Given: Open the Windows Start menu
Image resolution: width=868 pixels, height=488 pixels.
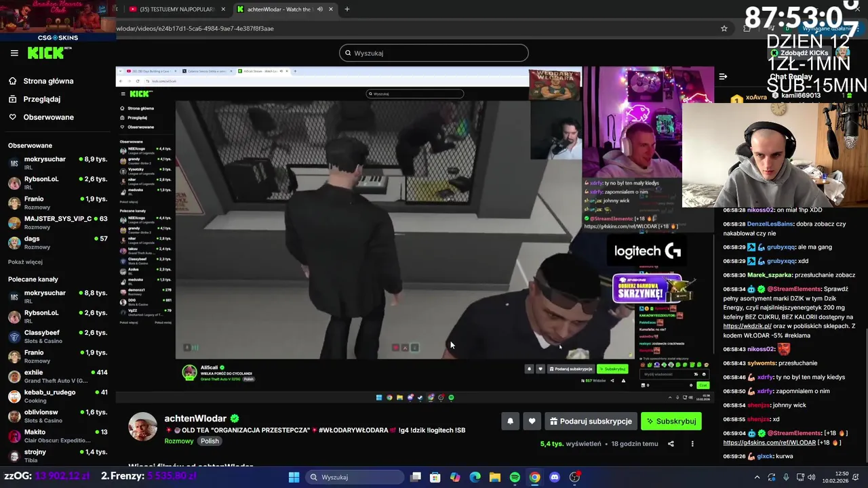Looking at the screenshot, I should pos(294,477).
